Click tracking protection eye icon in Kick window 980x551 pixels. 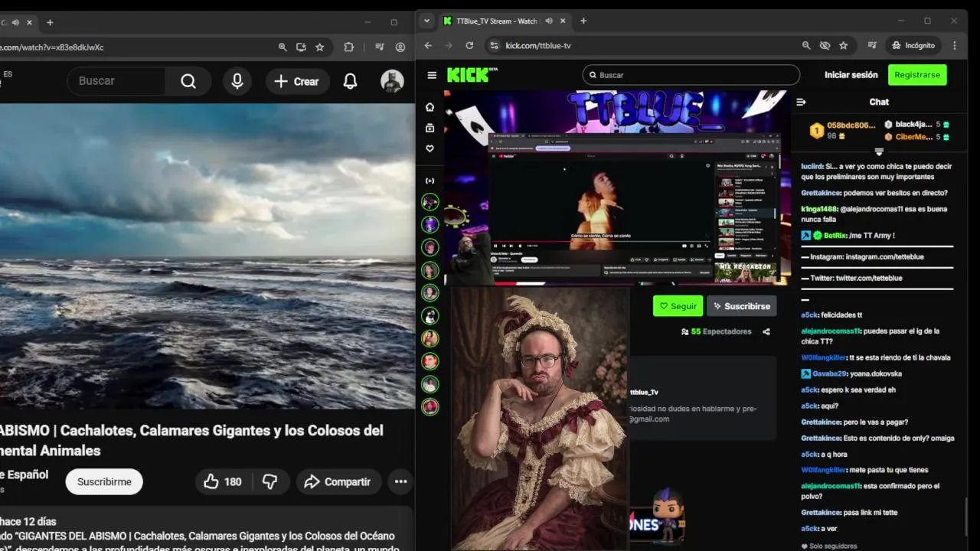825,46
